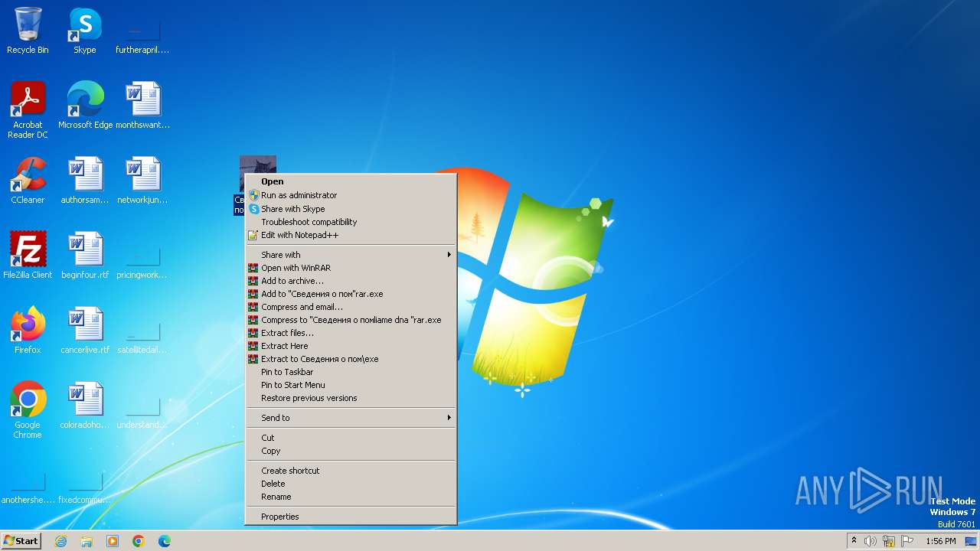Choose Compress and email...
Viewport: 980px width, 551px height.
point(351,307)
